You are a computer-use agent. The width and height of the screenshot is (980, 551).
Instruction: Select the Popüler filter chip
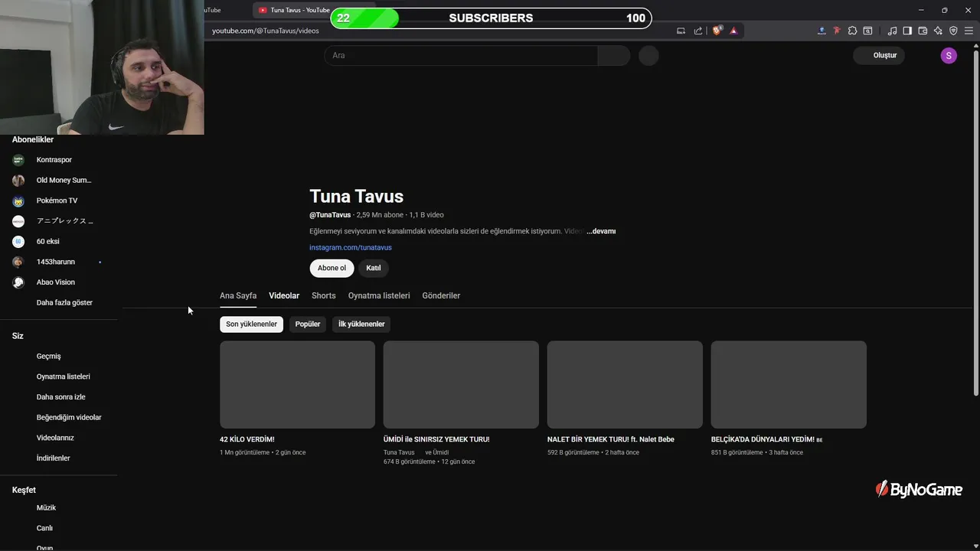(308, 324)
